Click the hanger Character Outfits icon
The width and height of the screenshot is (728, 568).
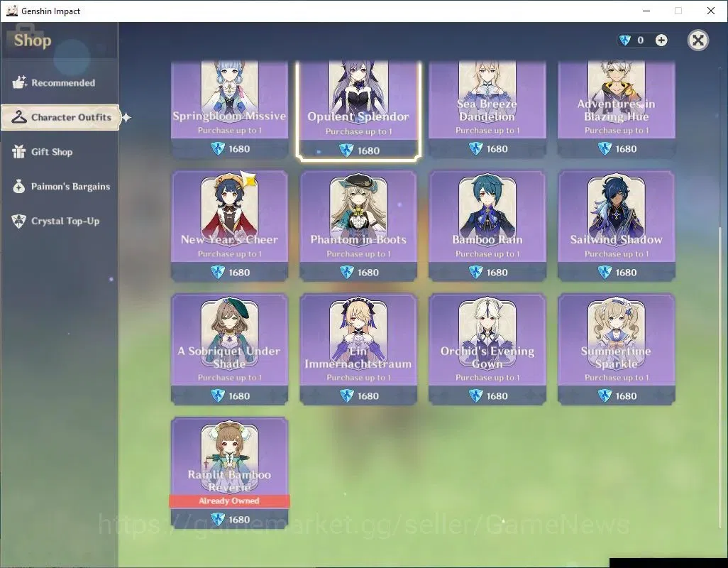(19, 116)
